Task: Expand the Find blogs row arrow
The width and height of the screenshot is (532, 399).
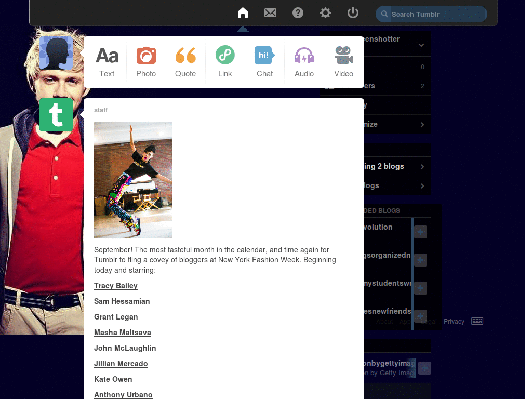Action: click(x=422, y=186)
